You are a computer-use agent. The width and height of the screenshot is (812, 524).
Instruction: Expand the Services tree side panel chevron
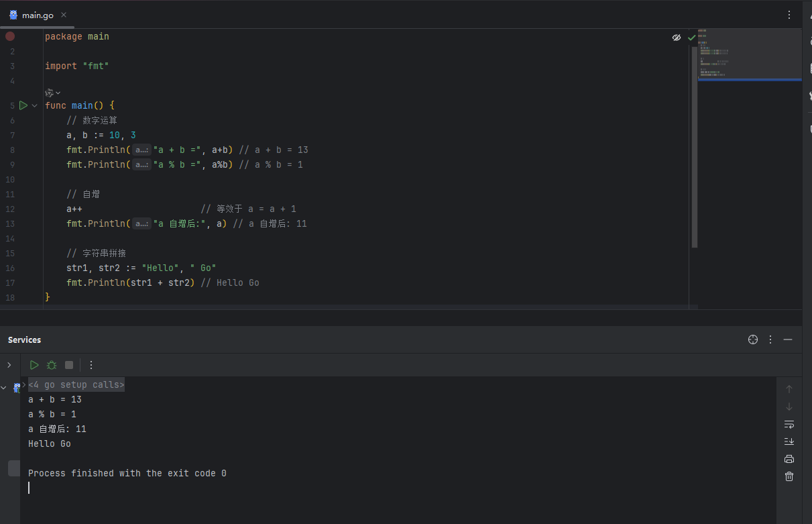[9, 365]
